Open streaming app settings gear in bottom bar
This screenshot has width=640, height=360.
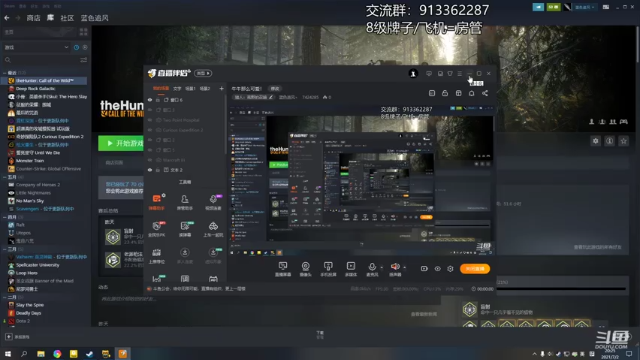pos(450,269)
